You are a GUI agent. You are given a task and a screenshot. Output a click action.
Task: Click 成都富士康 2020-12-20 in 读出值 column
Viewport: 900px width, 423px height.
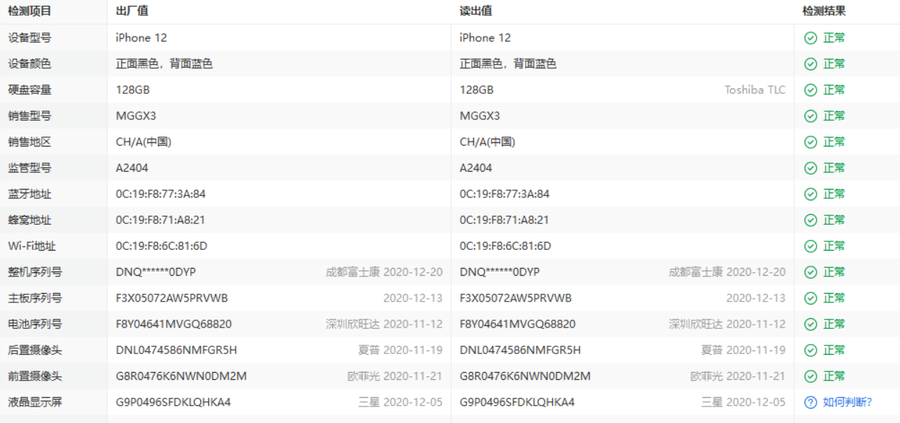tap(727, 272)
